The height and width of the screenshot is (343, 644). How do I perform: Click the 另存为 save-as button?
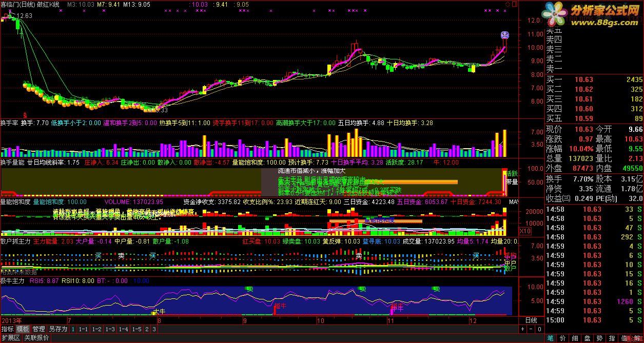(x=58, y=329)
